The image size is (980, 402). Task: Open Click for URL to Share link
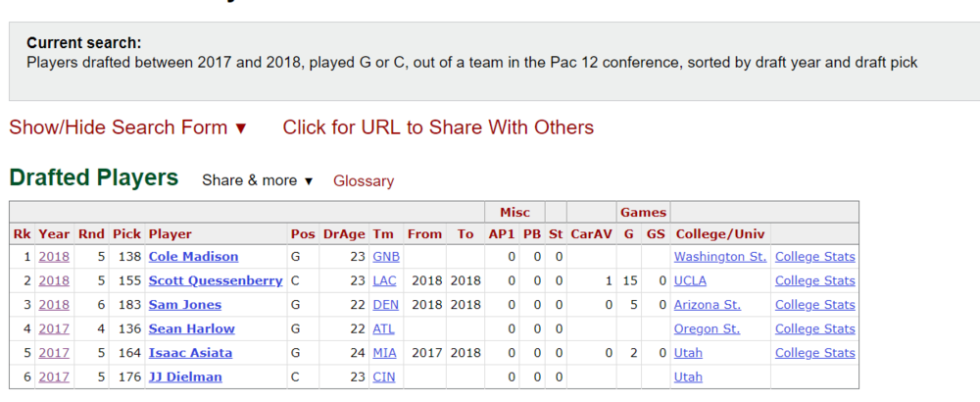tap(438, 127)
